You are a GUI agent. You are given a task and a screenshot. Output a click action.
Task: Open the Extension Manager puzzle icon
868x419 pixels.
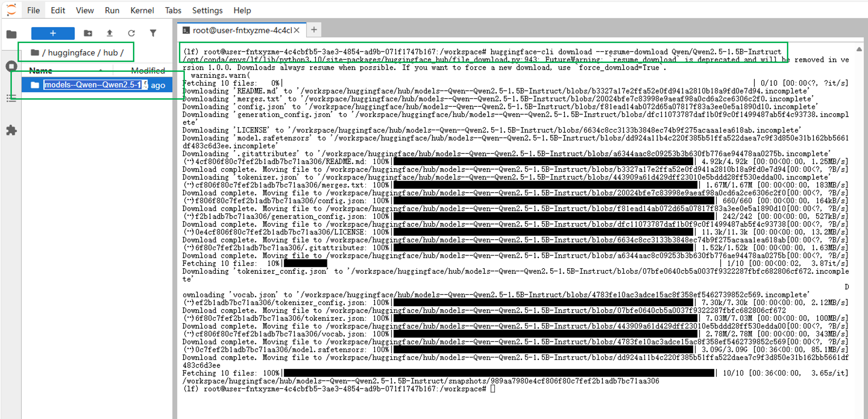[x=11, y=130]
